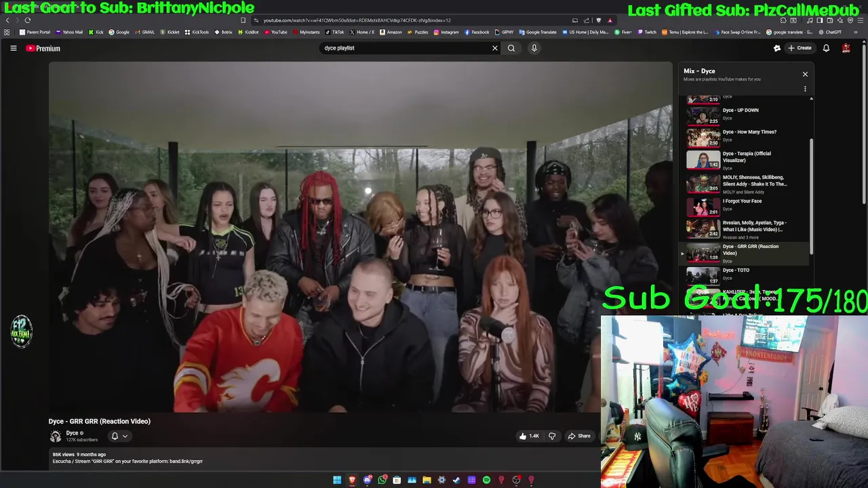Open the Puzzles bookmark
Viewport: 868px width, 488px height.
(x=418, y=32)
